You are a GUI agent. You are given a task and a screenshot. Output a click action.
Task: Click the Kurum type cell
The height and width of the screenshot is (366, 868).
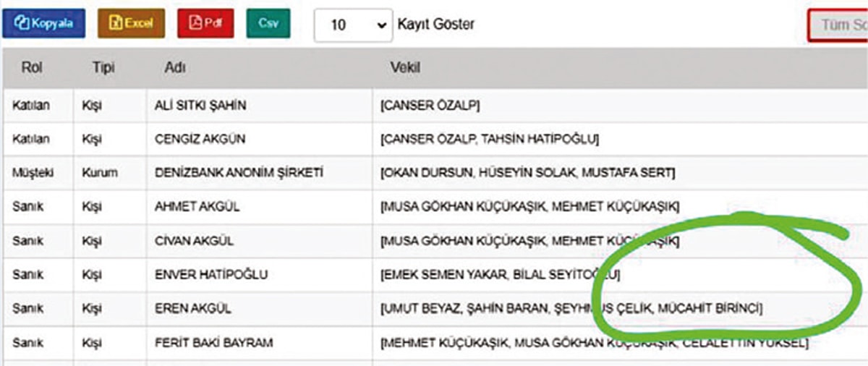click(100, 173)
